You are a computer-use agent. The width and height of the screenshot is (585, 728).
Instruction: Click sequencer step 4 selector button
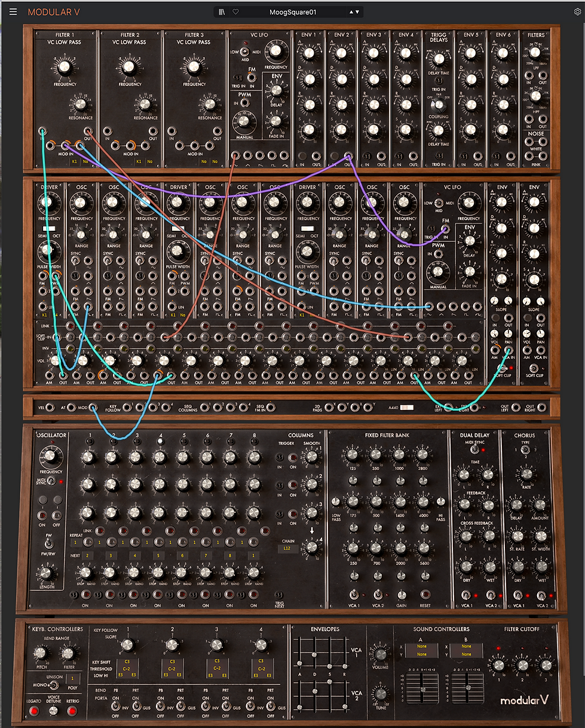click(160, 441)
